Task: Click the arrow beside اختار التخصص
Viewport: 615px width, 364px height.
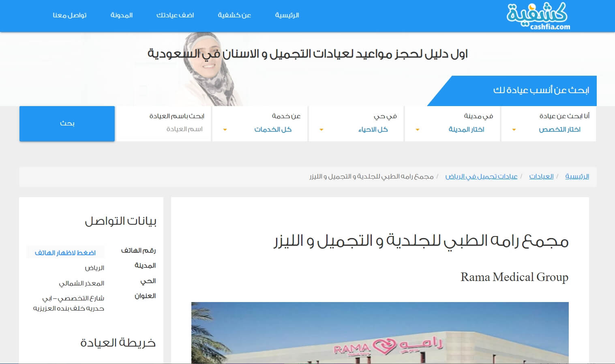Action: [x=514, y=130]
